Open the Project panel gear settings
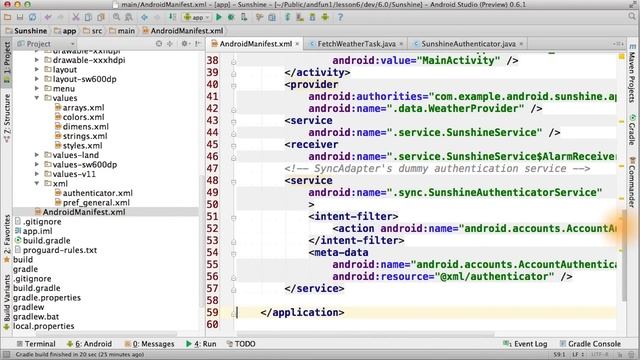Image resolution: width=640 pixels, height=360 pixels. click(x=185, y=44)
